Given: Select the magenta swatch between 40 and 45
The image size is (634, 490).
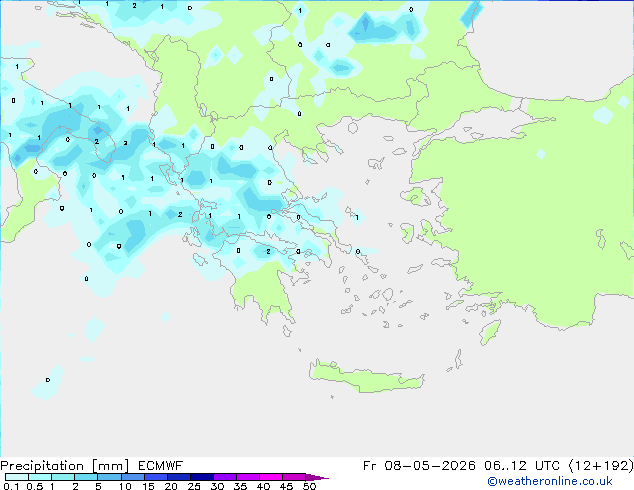Looking at the screenshot, I should [271, 477].
